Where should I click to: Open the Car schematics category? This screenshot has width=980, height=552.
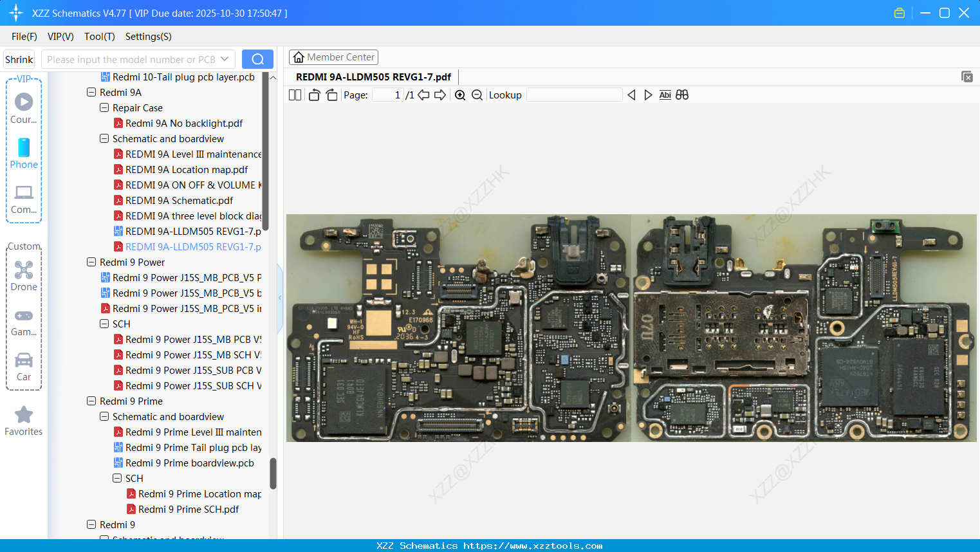point(24,363)
